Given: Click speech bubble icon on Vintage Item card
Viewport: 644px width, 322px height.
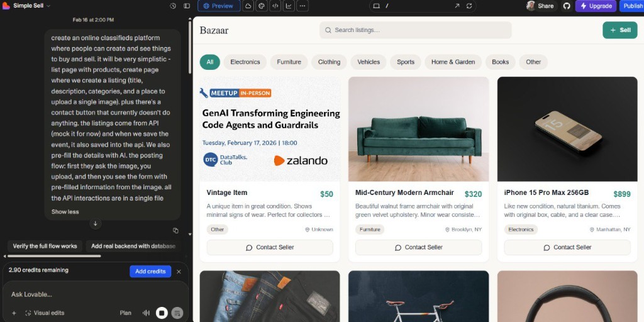Looking at the screenshot, I should coord(249,248).
